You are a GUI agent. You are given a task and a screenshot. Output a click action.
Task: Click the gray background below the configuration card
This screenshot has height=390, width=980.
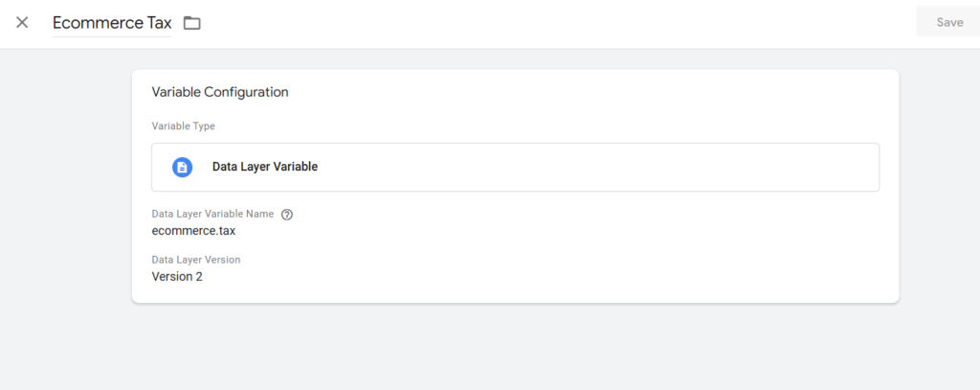[x=515, y=348]
